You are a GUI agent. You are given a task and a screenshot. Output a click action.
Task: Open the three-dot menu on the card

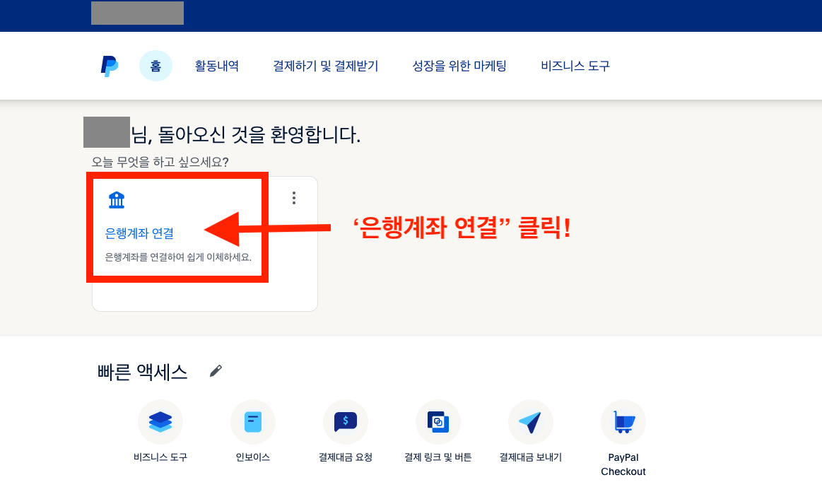[x=293, y=199]
